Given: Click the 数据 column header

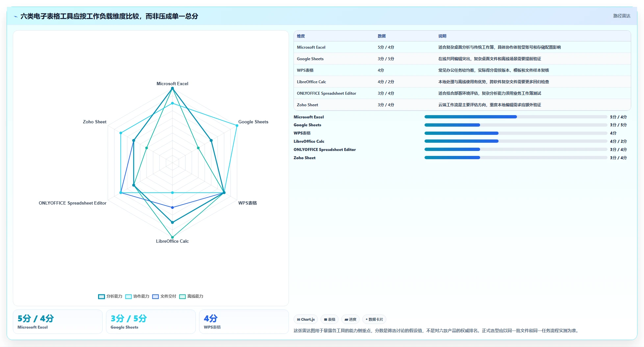Looking at the screenshot, I should pyautogui.click(x=382, y=36).
